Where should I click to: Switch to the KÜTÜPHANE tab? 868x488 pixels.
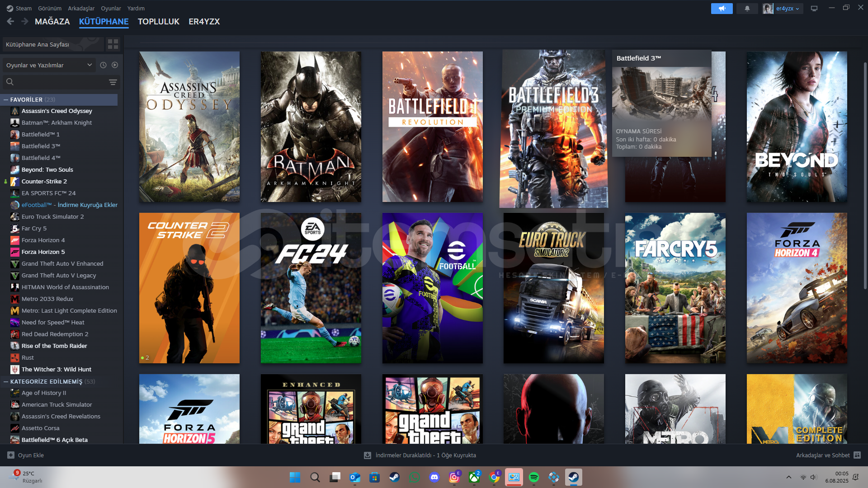104,21
